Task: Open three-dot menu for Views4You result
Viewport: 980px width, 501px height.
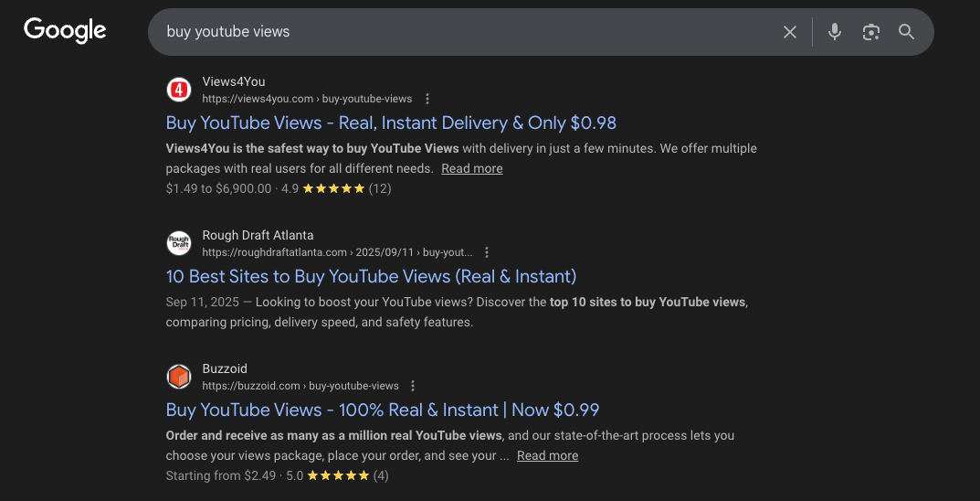Action: (x=427, y=99)
